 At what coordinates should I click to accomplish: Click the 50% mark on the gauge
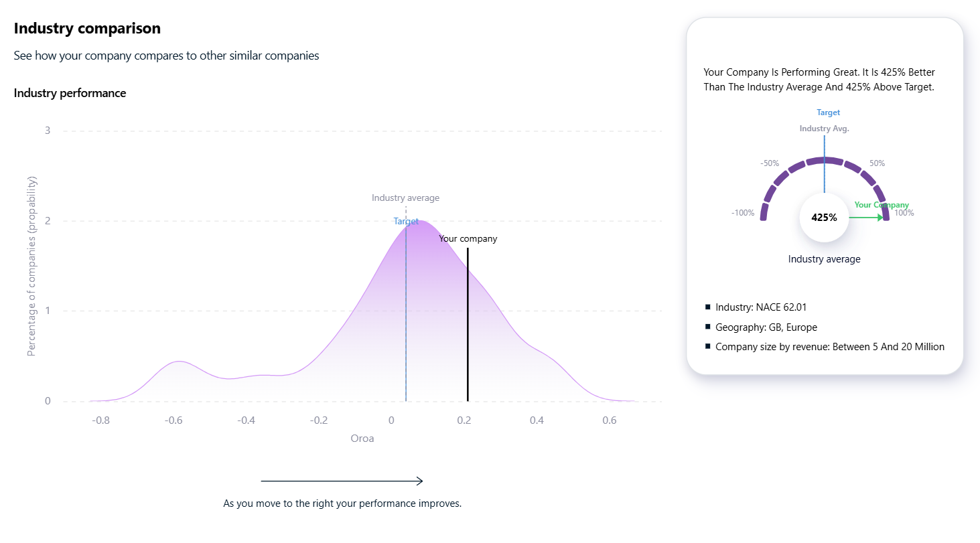[877, 163]
